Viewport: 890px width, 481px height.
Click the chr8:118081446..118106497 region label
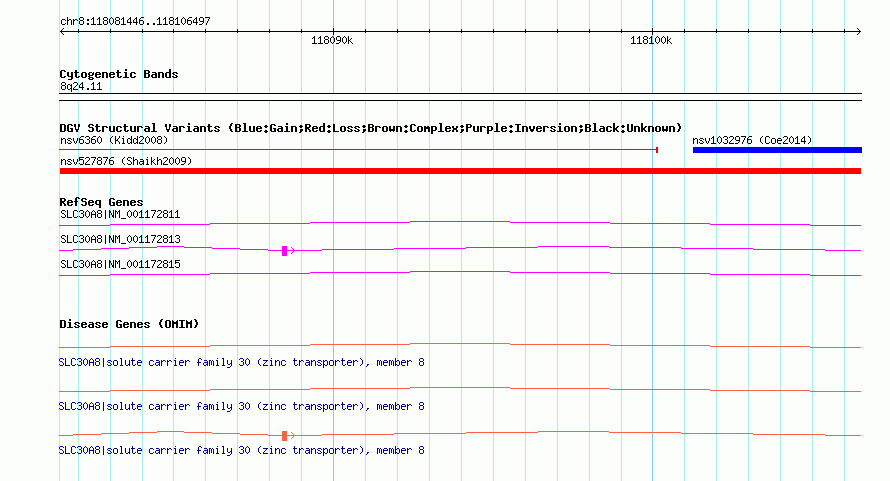click(x=135, y=21)
